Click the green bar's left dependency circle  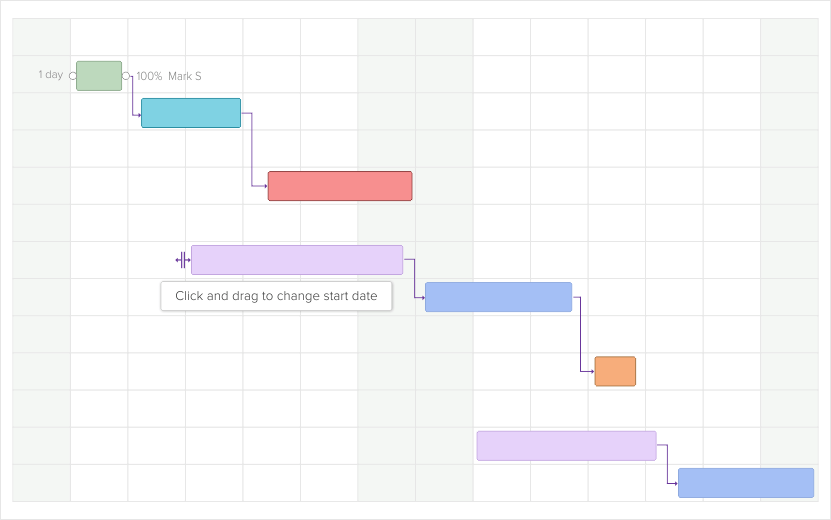72,76
